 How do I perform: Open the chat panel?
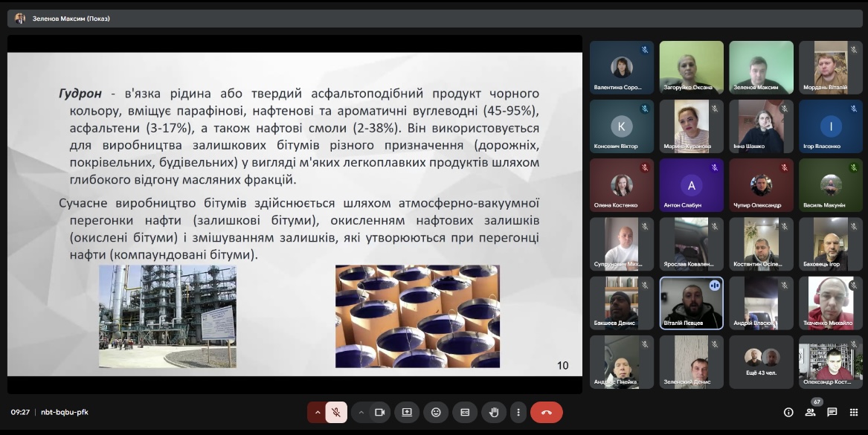click(832, 412)
